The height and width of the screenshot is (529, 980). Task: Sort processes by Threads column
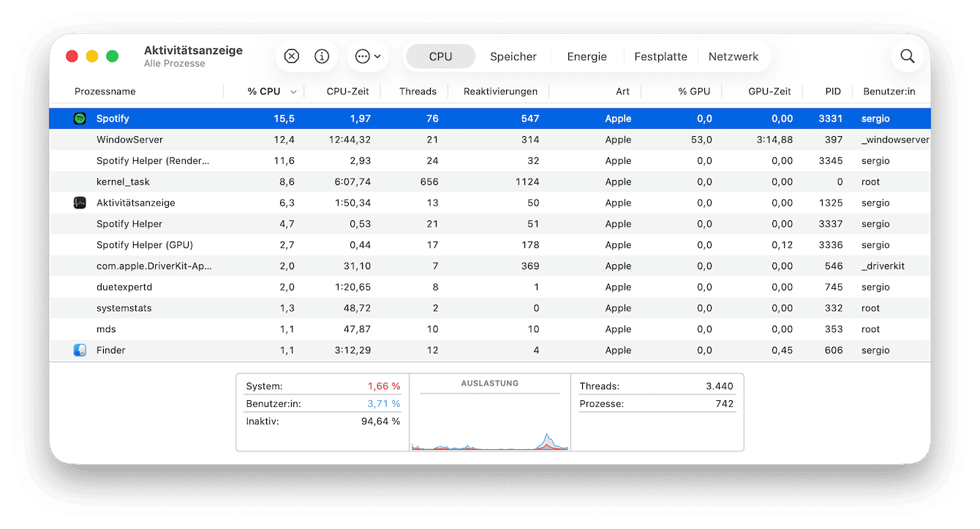click(418, 91)
